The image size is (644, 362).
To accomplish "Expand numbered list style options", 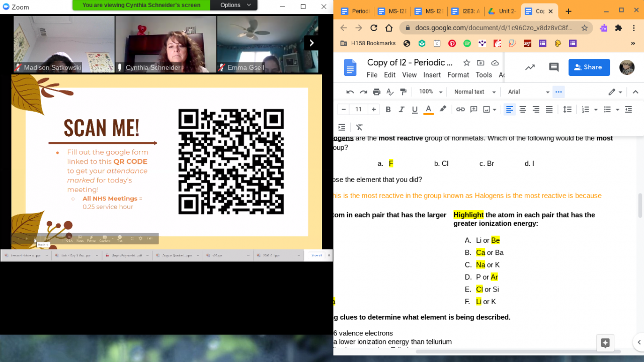I will pos(596,110).
